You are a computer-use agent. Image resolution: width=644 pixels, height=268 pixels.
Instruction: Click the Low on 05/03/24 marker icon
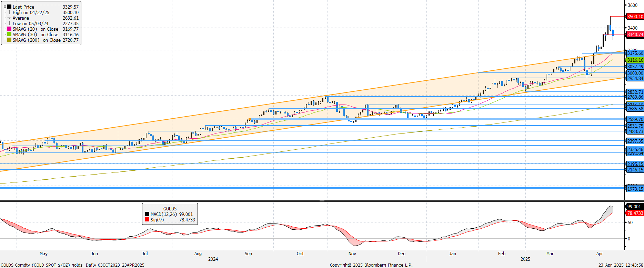pos(9,23)
